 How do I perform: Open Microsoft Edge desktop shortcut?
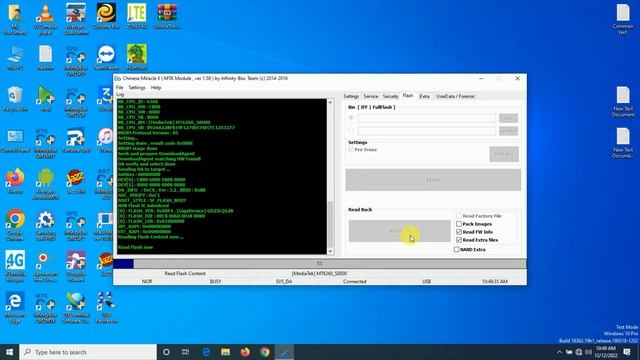(15, 307)
